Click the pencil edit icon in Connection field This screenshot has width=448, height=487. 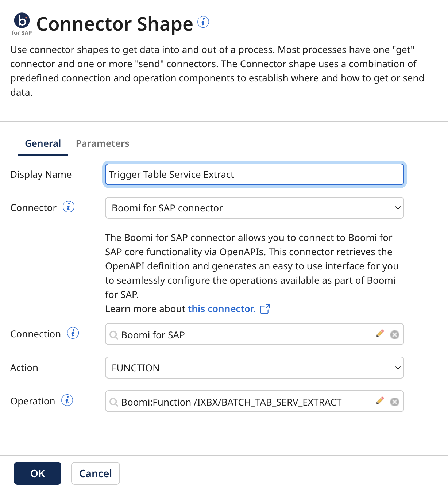coord(380,333)
